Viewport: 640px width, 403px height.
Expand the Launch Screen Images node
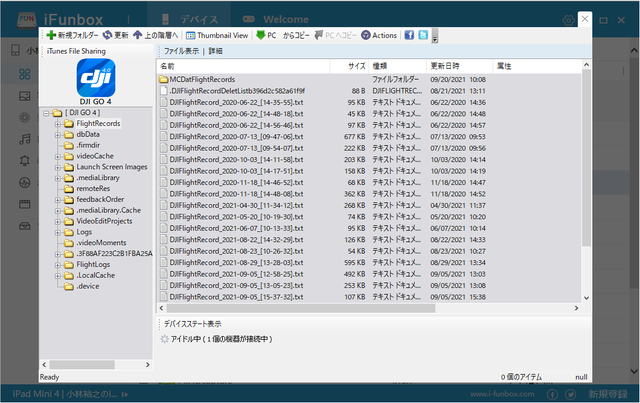click(x=58, y=167)
